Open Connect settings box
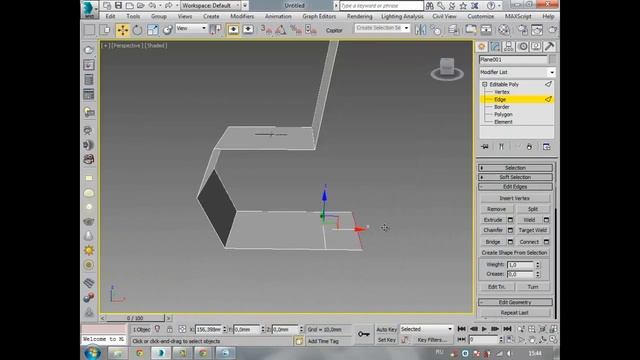Screen dimensions: 640x360 point(547,242)
